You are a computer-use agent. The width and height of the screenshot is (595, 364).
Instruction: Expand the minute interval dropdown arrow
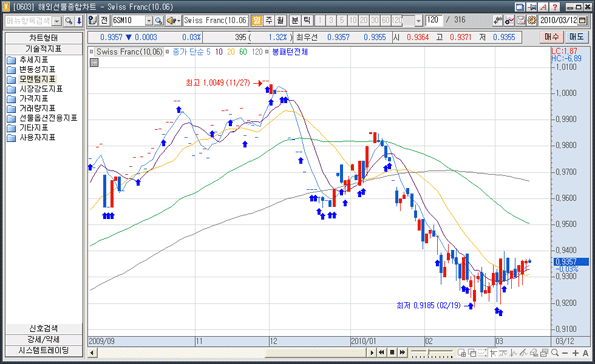[x=418, y=20]
